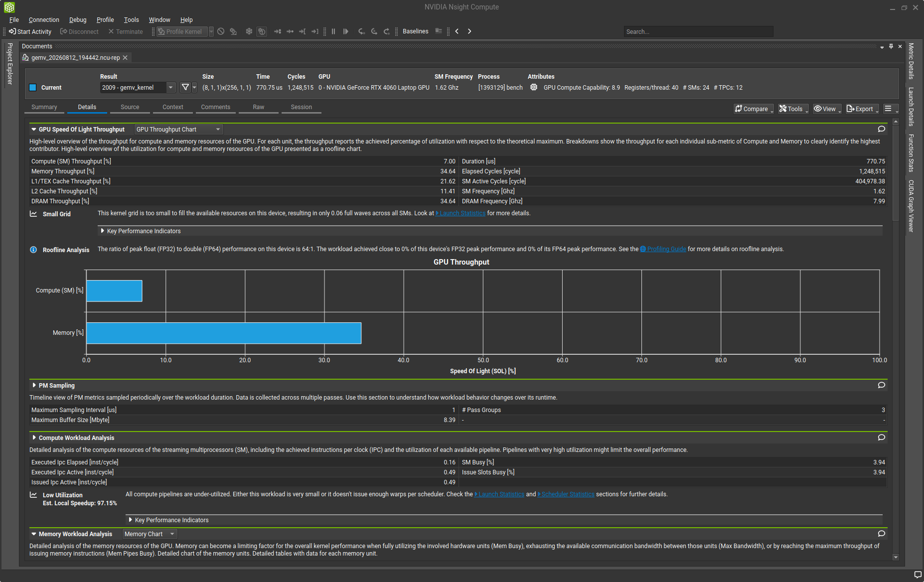
Task: Click the blue Current baseline color swatch
Action: coord(33,88)
